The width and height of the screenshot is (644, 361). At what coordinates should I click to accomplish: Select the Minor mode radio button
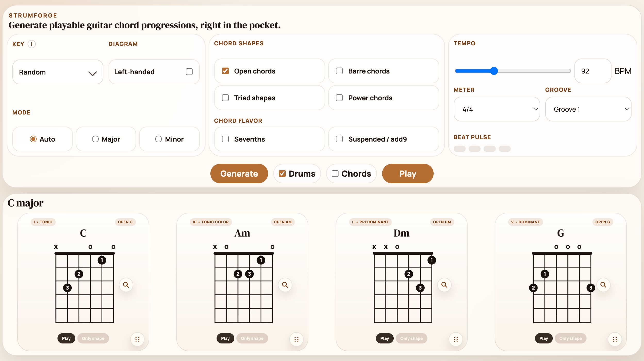point(159,139)
